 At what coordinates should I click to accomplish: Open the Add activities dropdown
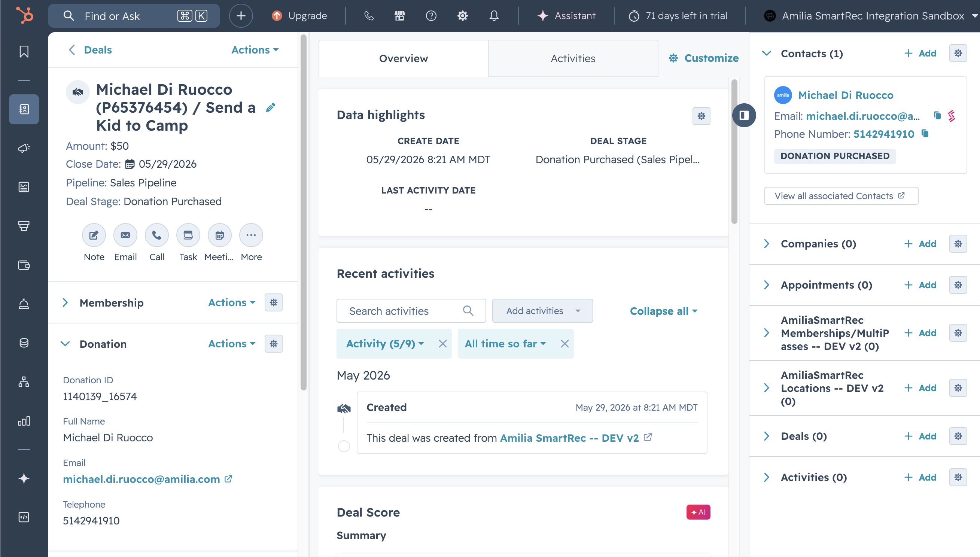pyautogui.click(x=542, y=311)
